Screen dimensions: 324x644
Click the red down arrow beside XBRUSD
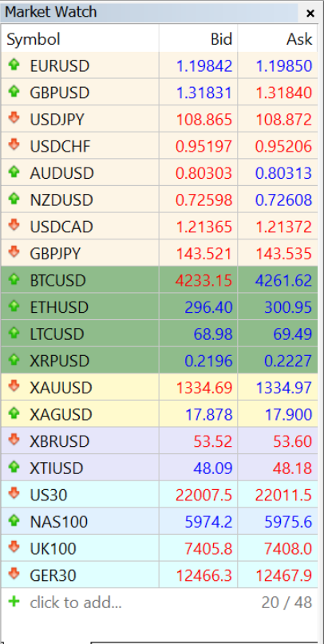[14, 441]
